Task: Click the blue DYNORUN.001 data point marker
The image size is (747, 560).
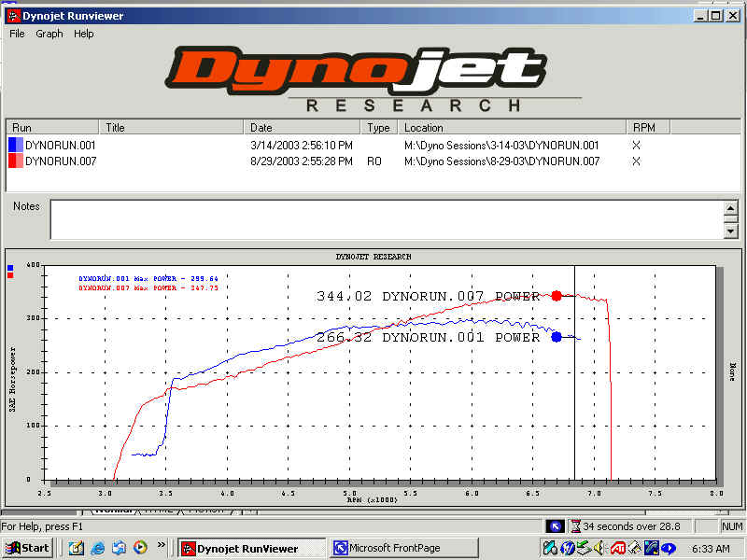Action: pyautogui.click(x=556, y=337)
